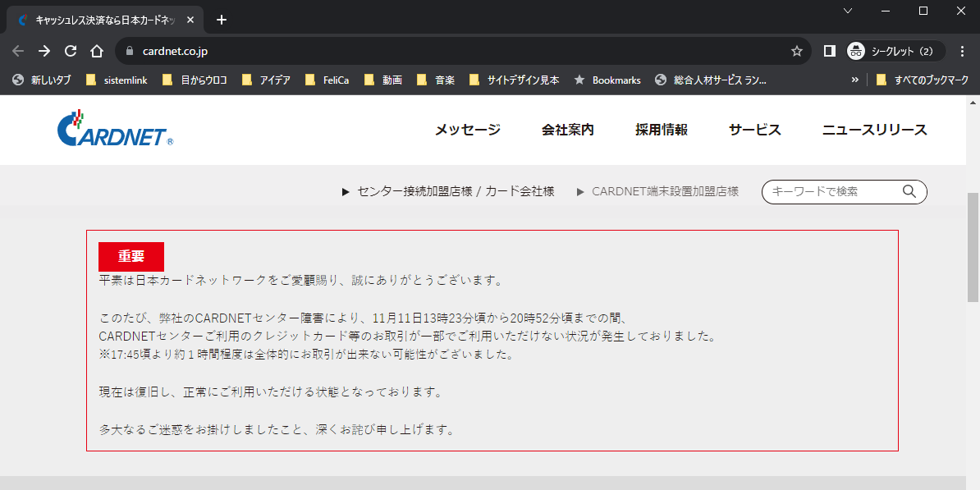This screenshot has height=490, width=980.
Task: Open the tab search dropdown arrow
Action: (x=847, y=11)
